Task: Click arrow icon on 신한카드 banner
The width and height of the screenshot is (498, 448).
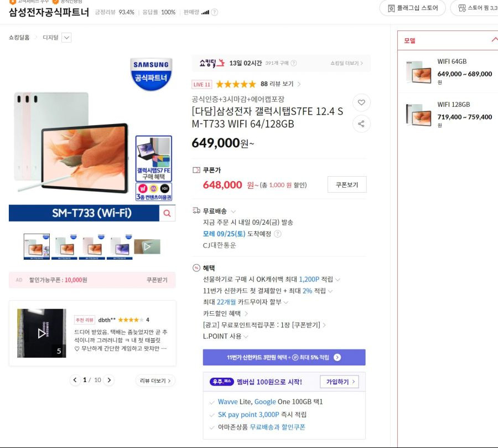Action: [x=338, y=357]
